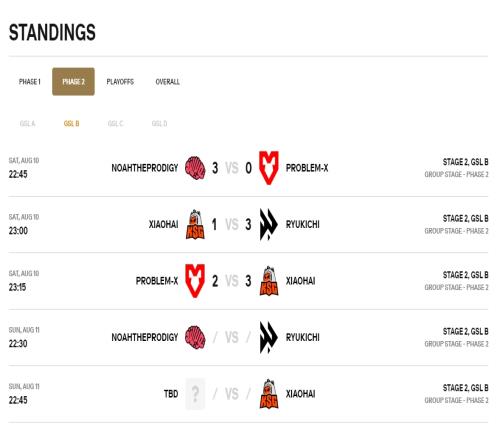
Task: Open RYUKICHI player name in 23:00 match
Action: point(303,224)
